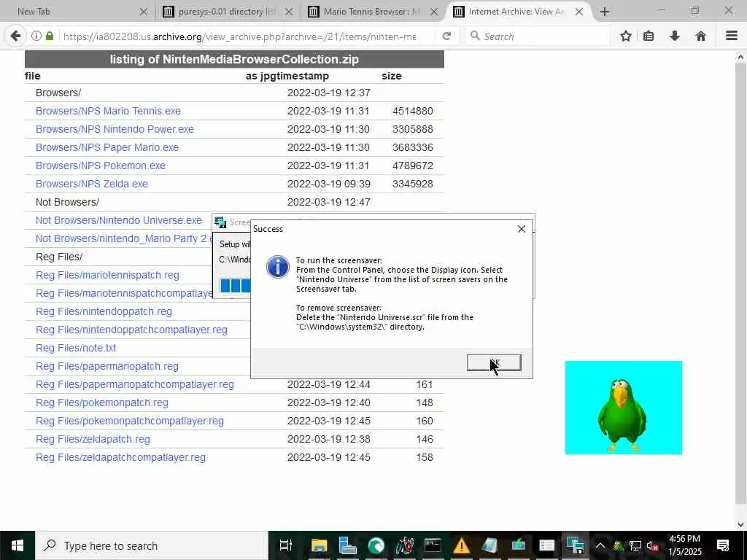Viewport: 747px width, 560px height.
Task: Open Browsers/NPS Zelda.exe link
Action: [x=92, y=184]
